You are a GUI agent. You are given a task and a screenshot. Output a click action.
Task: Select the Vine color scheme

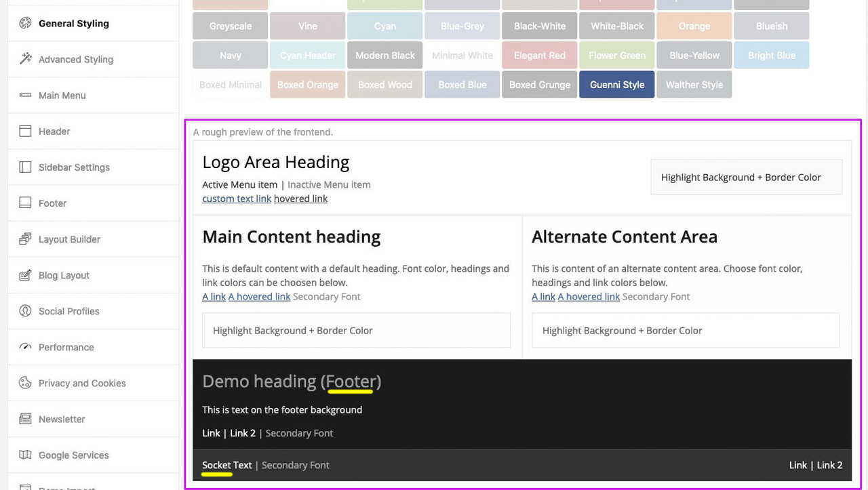click(x=308, y=26)
